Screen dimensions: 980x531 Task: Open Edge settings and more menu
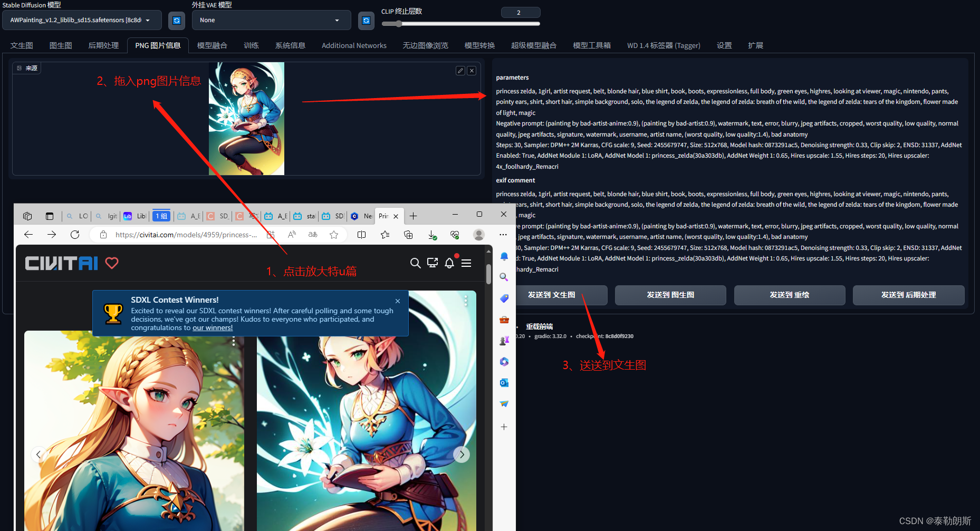pos(503,235)
